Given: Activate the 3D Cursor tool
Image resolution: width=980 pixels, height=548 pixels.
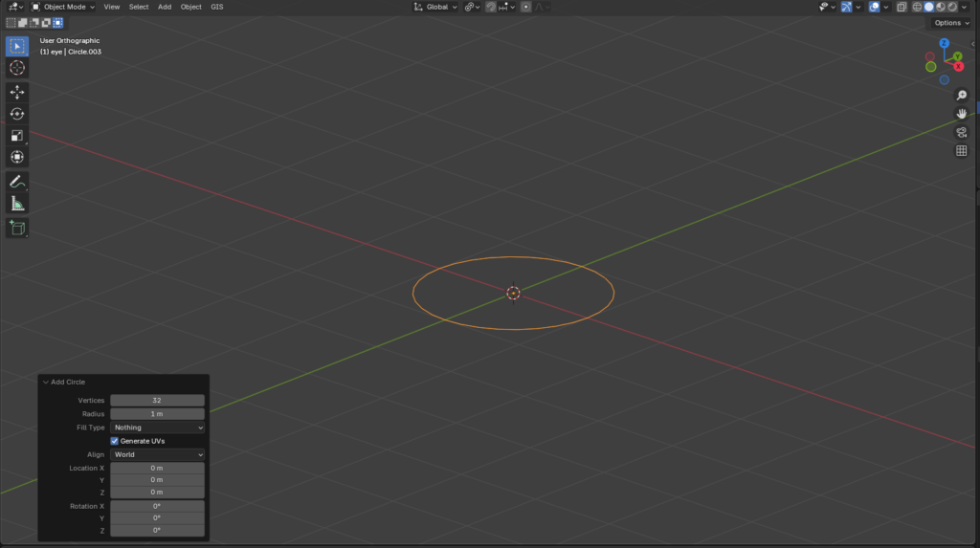Looking at the screenshot, I should point(17,68).
